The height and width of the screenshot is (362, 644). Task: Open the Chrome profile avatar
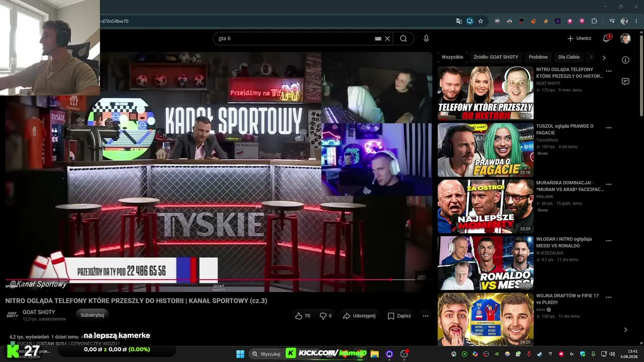coord(624,21)
